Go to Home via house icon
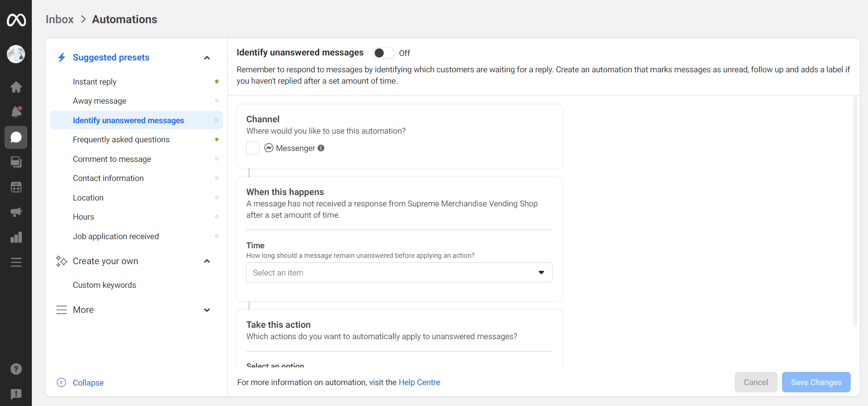868x406 pixels. tap(16, 87)
